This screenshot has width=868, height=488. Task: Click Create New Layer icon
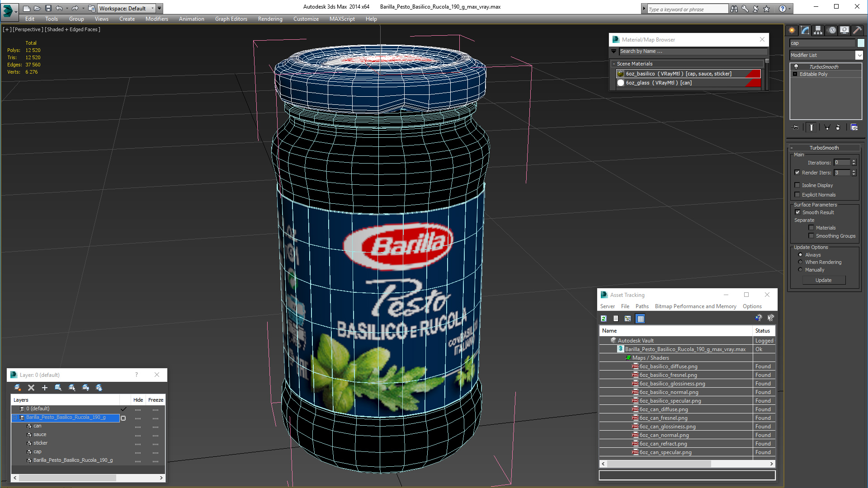18,388
